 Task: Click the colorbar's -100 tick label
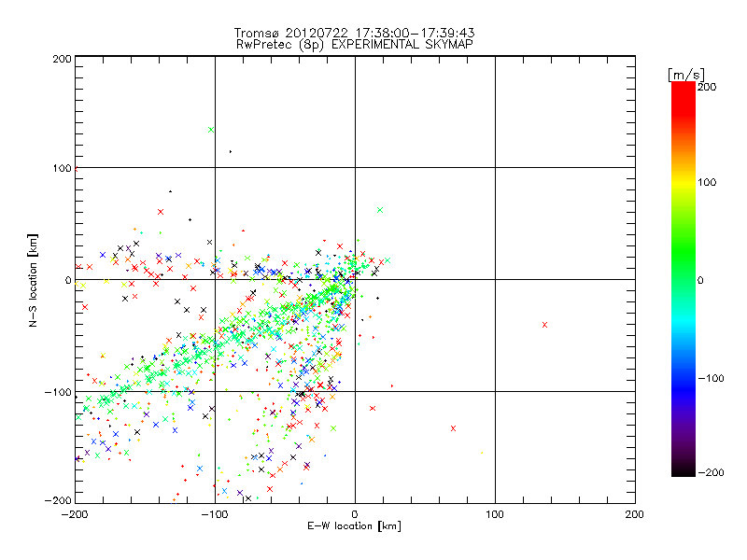(x=712, y=379)
